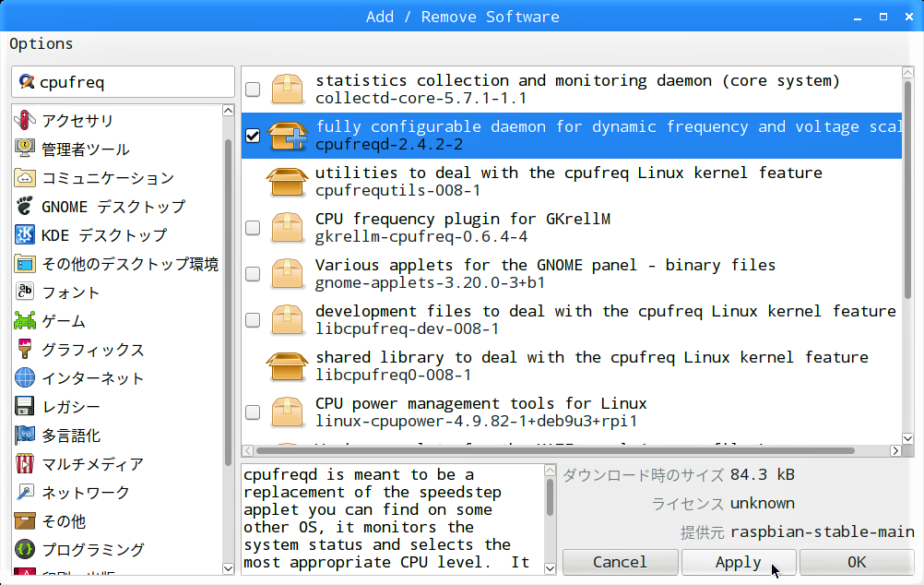Confirm with the OK button
Screen dimensions: 924x585
click(857, 562)
